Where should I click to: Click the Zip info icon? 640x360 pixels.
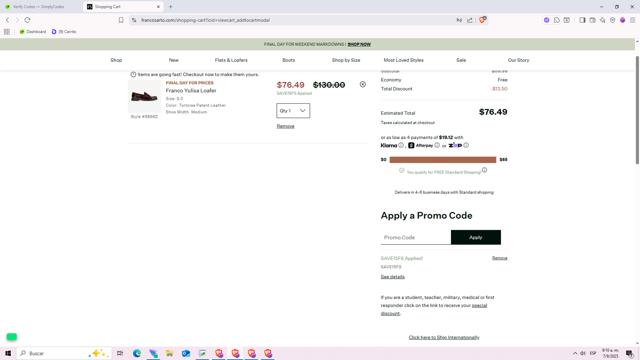coord(466,145)
